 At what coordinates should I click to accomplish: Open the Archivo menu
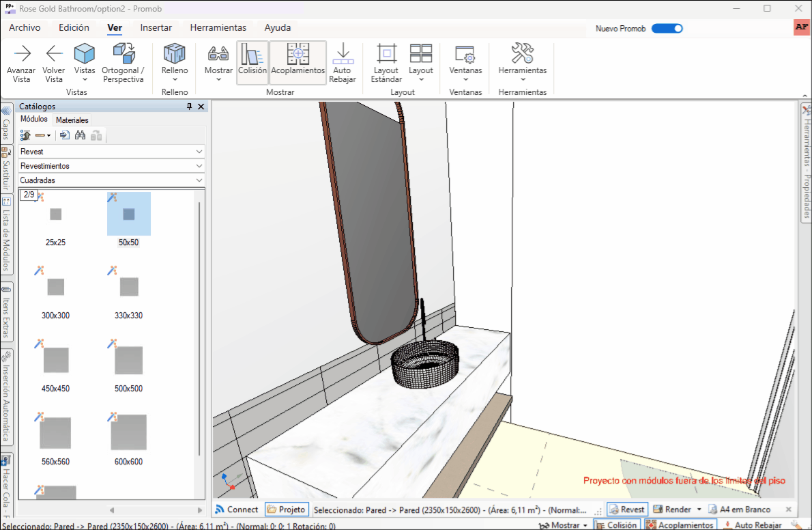(25, 27)
